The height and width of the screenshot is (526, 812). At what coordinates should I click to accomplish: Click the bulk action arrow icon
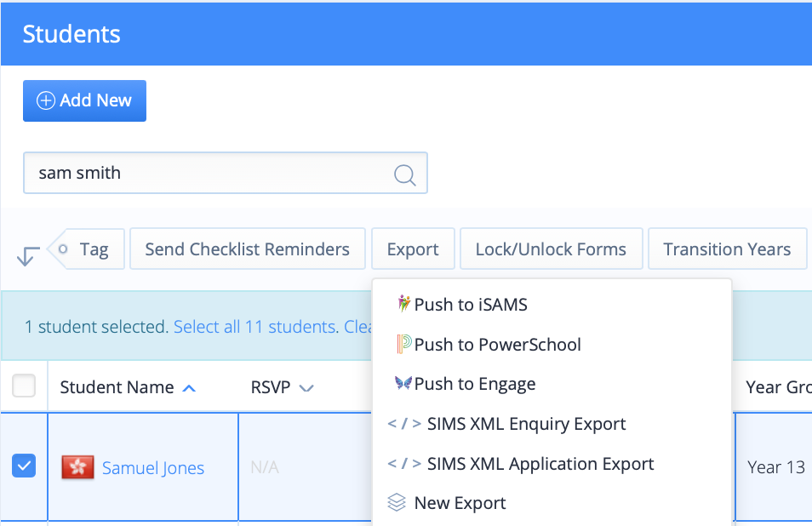tap(28, 255)
